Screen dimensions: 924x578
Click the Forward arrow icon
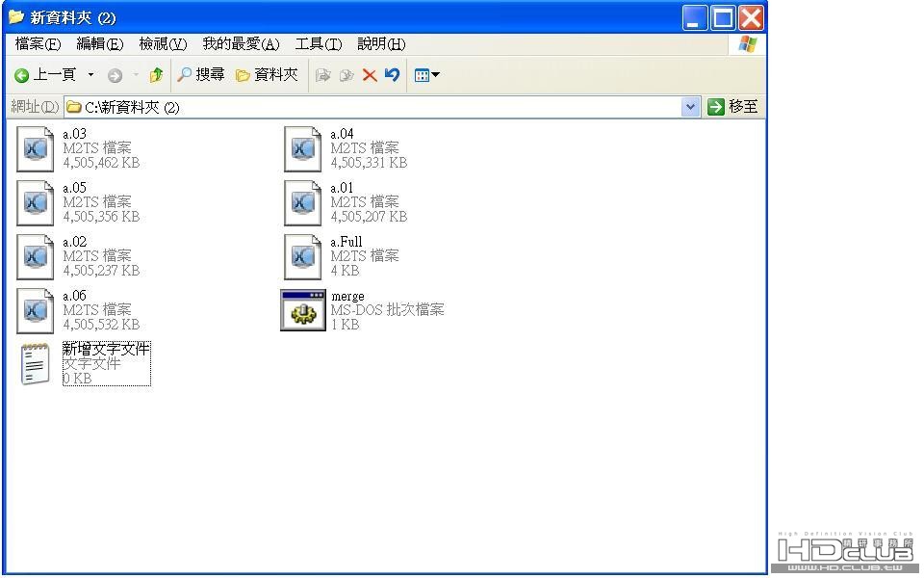[x=115, y=75]
